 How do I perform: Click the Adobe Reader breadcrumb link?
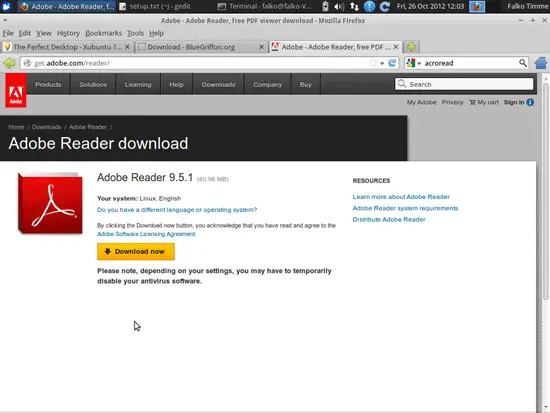(x=88, y=127)
